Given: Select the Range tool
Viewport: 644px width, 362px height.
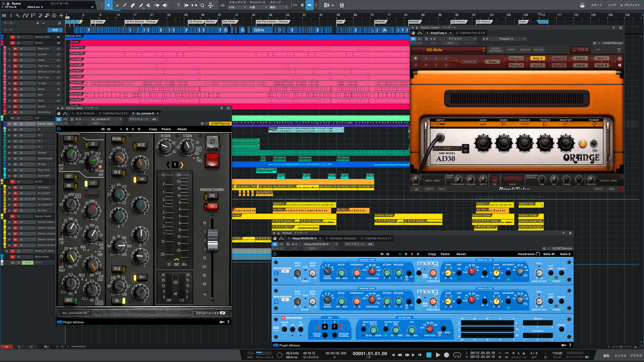Looking at the screenshot, I should click(117, 5).
